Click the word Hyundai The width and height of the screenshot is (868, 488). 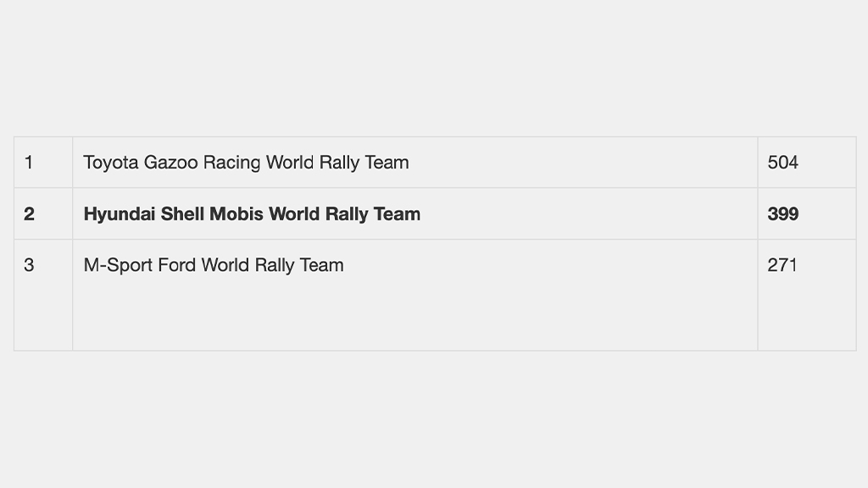(119, 214)
